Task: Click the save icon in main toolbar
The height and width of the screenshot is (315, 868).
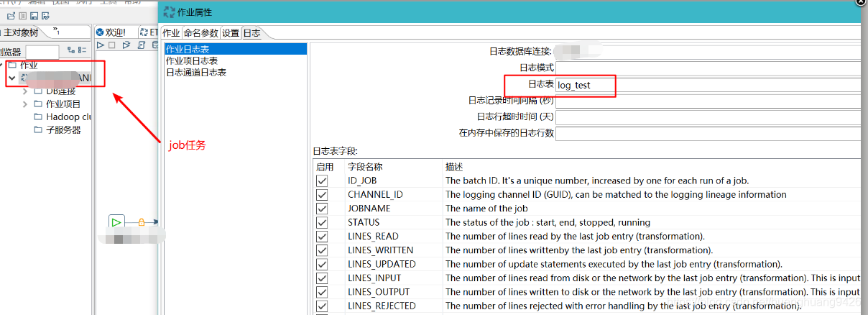Action: pos(34,16)
